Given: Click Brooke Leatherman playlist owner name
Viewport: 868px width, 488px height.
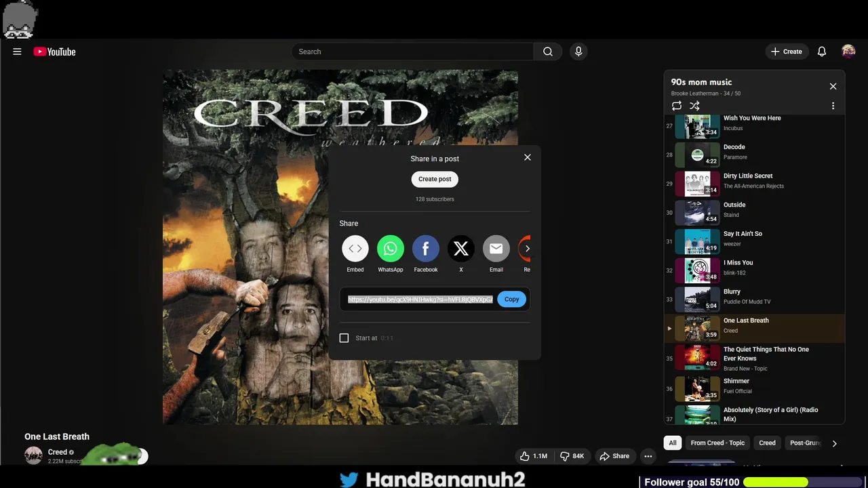Looking at the screenshot, I should [x=696, y=94].
